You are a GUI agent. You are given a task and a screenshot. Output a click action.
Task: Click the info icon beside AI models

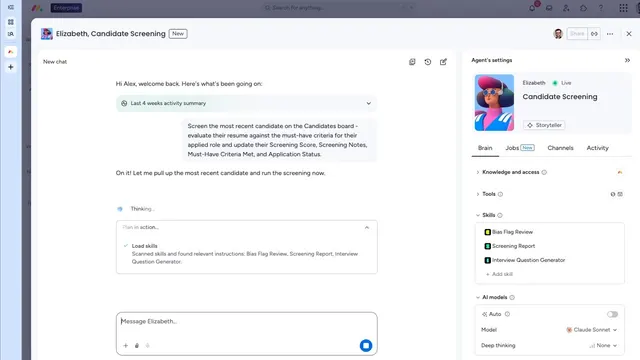click(512, 298)
